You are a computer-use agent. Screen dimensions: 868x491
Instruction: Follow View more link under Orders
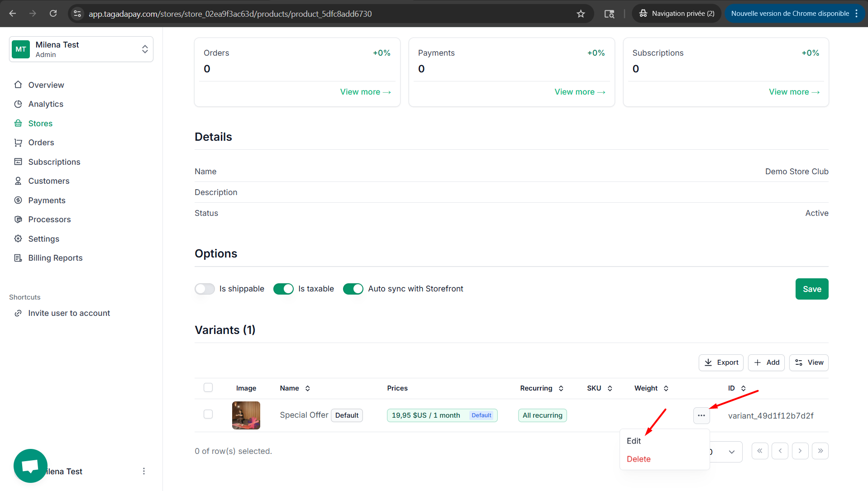click(365, 92)
